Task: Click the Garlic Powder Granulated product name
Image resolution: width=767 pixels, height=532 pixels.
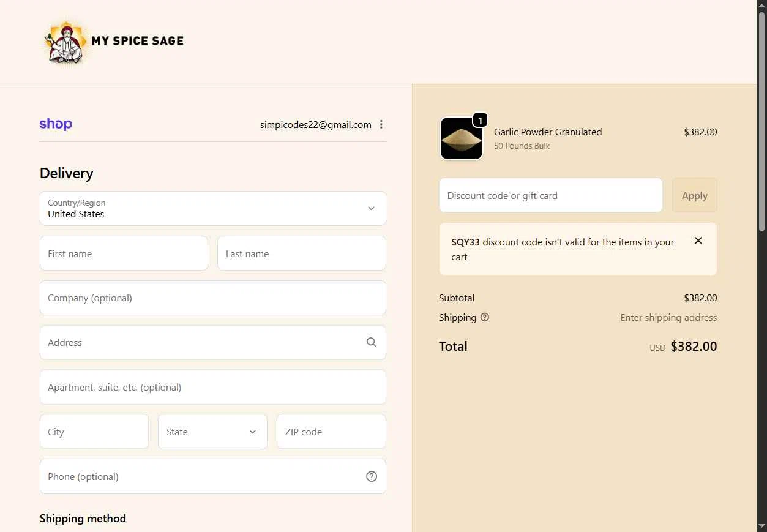Action: (x=548, y=132)
